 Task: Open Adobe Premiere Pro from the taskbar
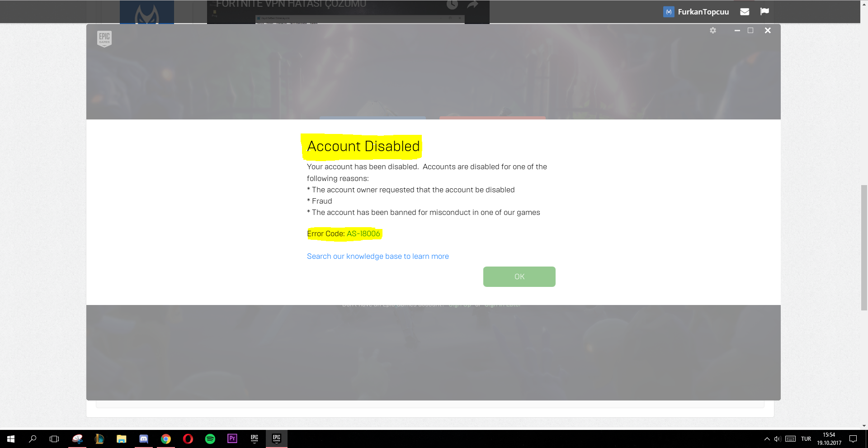click(232, 439)
